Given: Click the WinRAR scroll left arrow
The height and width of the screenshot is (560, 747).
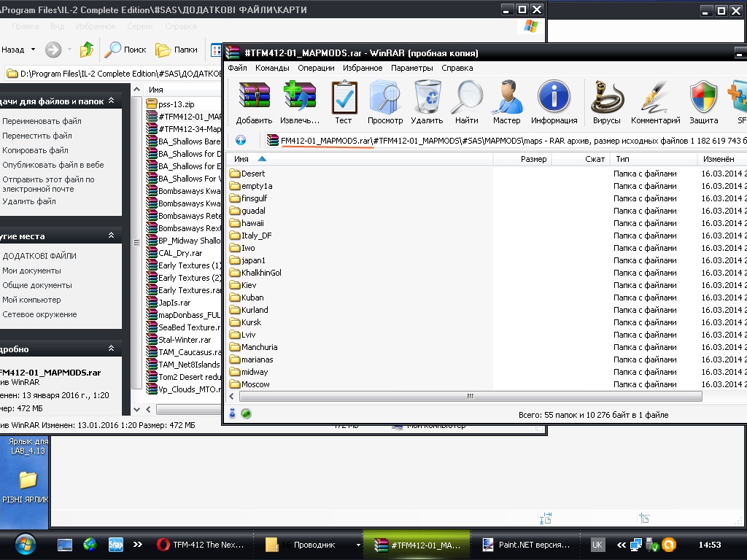Looking at the screenshot, I should tap(231, 396).
